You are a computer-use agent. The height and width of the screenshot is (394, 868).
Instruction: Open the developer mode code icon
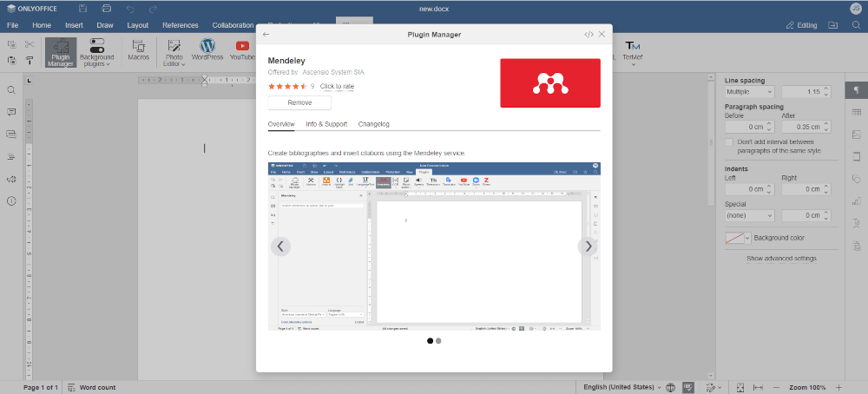click(589, 35)
